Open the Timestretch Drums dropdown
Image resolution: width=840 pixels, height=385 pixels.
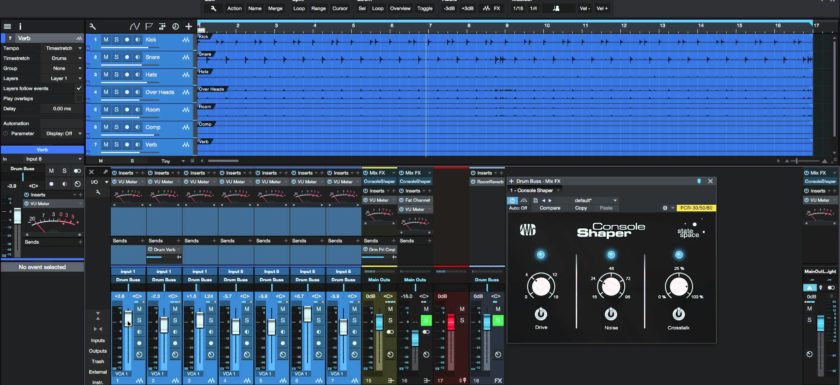coord(63,58)
